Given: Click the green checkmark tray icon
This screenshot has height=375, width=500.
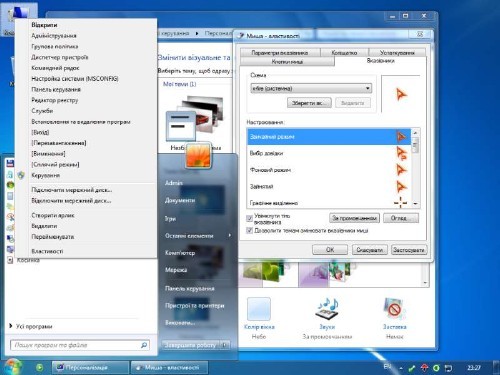Looking at the screenshot, I should click(x=412, y=368).
